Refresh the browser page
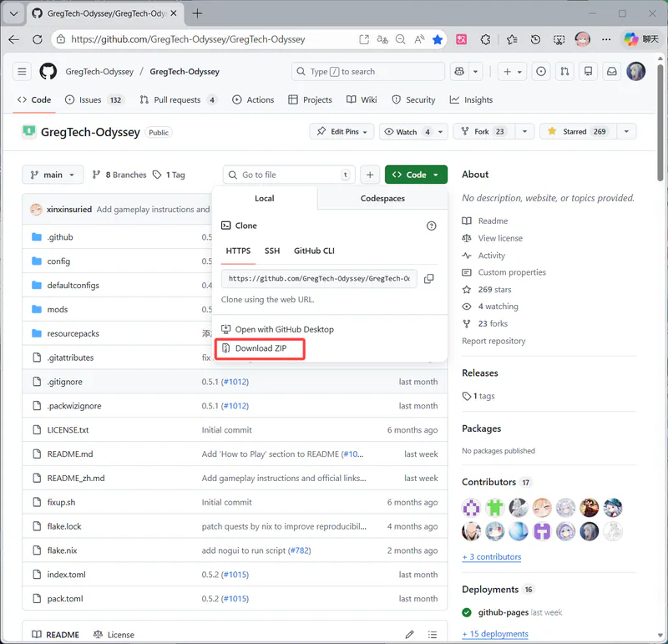The image size is (668, 644). 38,39
